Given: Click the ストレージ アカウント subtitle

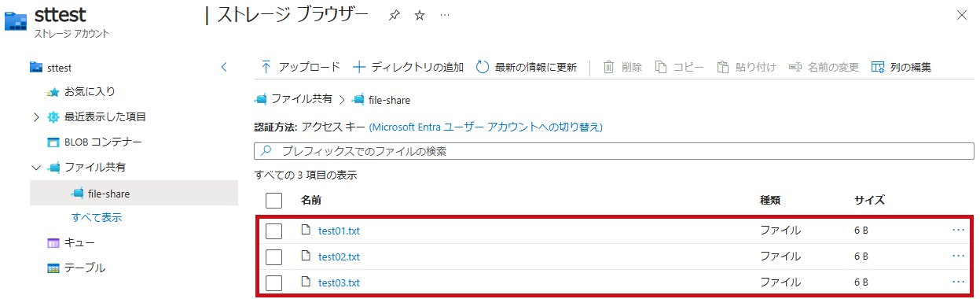Looking at the screenshot, I should 72,34.
